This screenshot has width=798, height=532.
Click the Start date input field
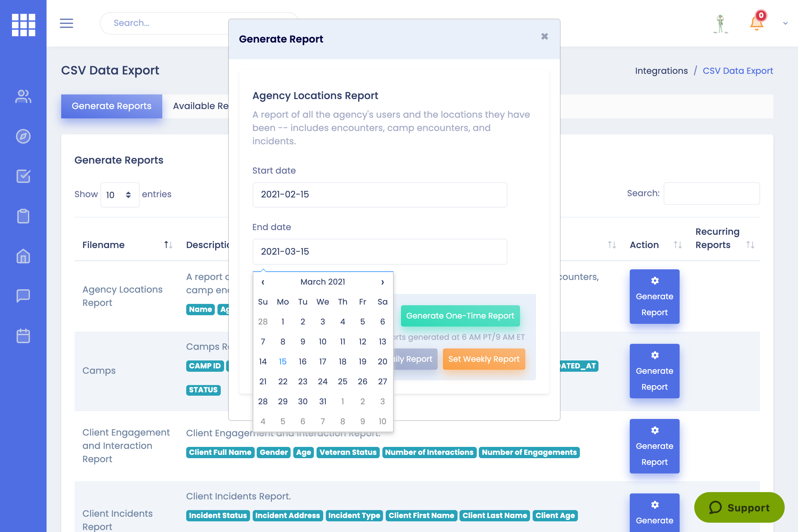click(380, 195)
